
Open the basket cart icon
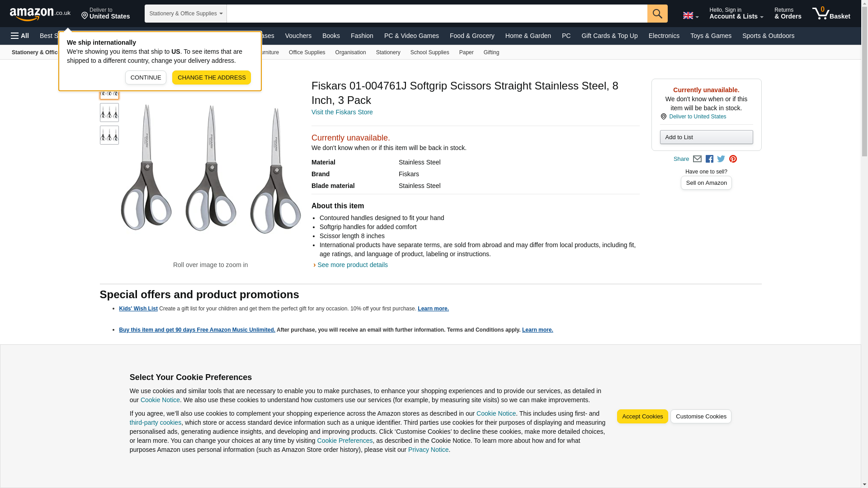tap(831, 14)
